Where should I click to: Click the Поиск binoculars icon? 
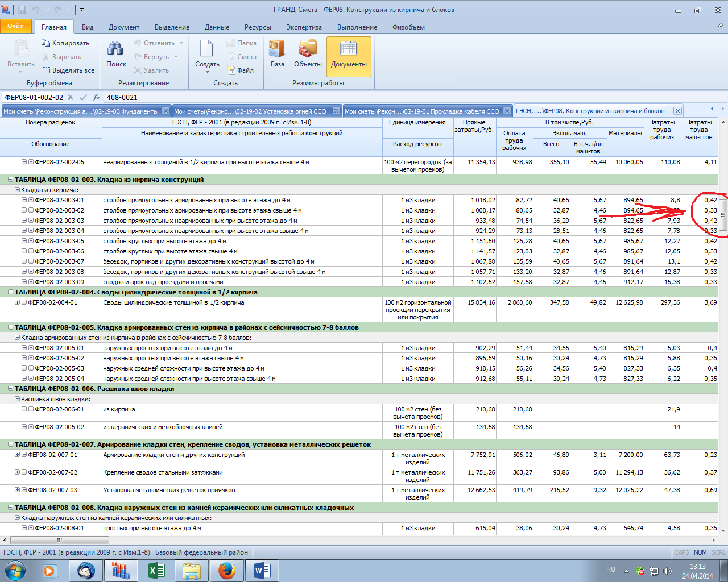click(116, 54)
